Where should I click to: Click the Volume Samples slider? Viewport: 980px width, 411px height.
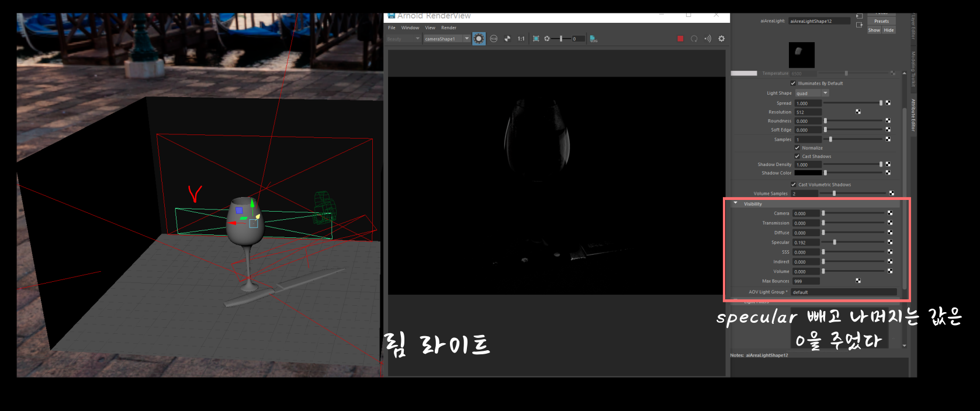pyautogui.click(x=853, y=193)
